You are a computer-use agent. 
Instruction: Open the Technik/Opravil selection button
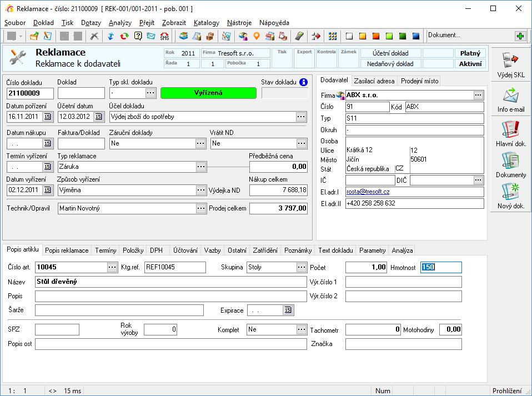point(201,208)
